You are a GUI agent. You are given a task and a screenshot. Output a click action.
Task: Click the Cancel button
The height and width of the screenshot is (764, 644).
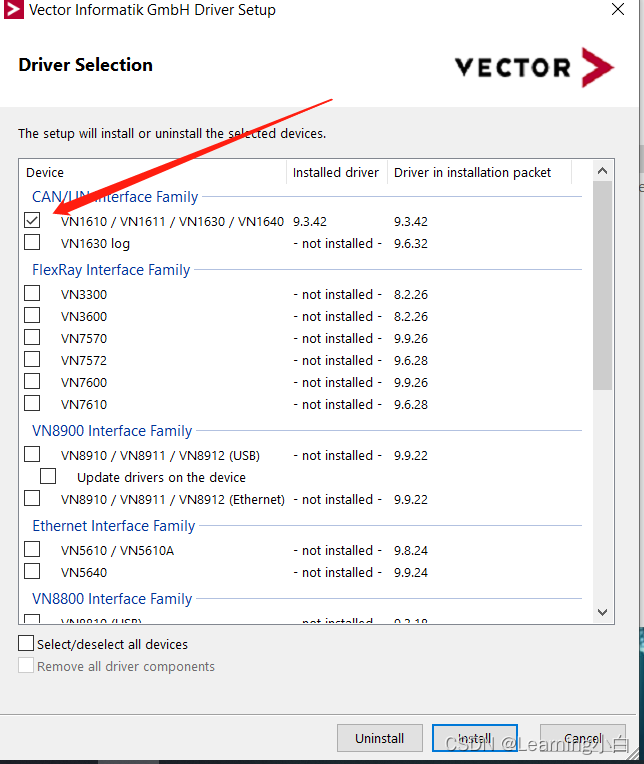coord(583,738)
